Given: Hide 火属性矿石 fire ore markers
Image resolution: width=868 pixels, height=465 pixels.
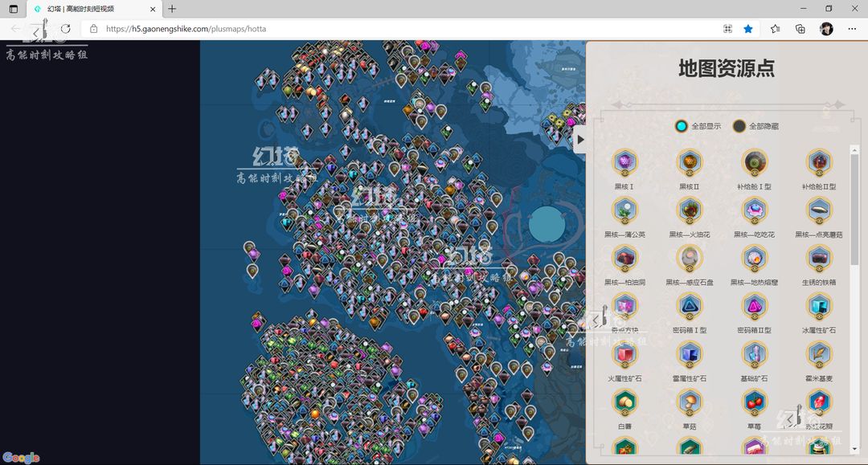Looking at the screenshot, I should pos(624,354).
